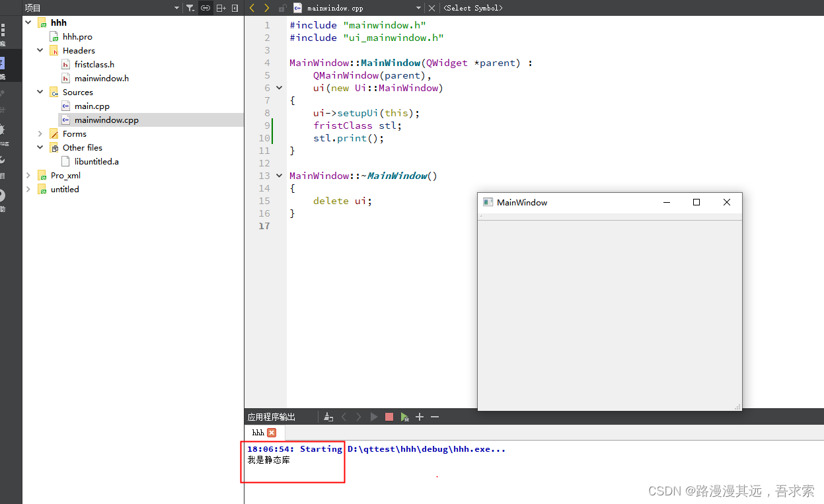The height and width of the screenshot is (504, 824).
Task: Open the Select Symbol dropdown
Action: click(473, 8)
